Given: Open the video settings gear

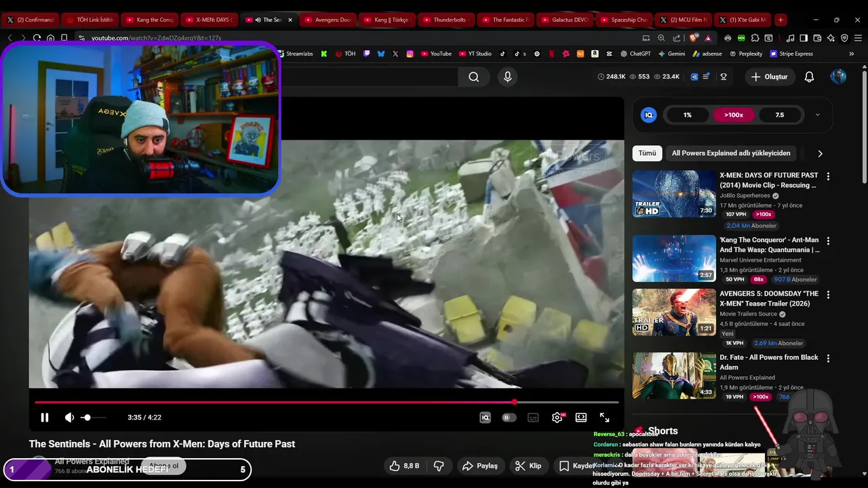Looking at the screenshot, I should pos(557,418).
